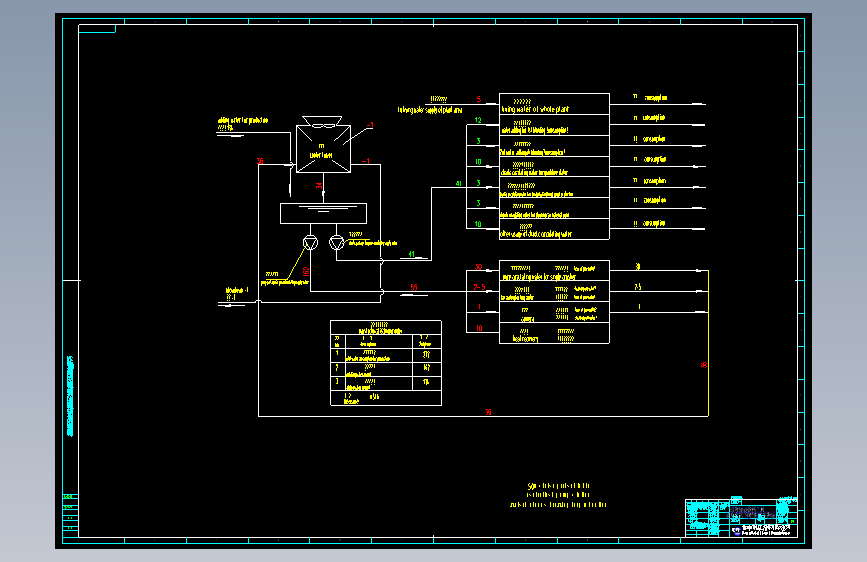Click 'other usage of ducts consolidating water' text
The width and height of the screenshot is (867, 562).
tap(536, 235)
